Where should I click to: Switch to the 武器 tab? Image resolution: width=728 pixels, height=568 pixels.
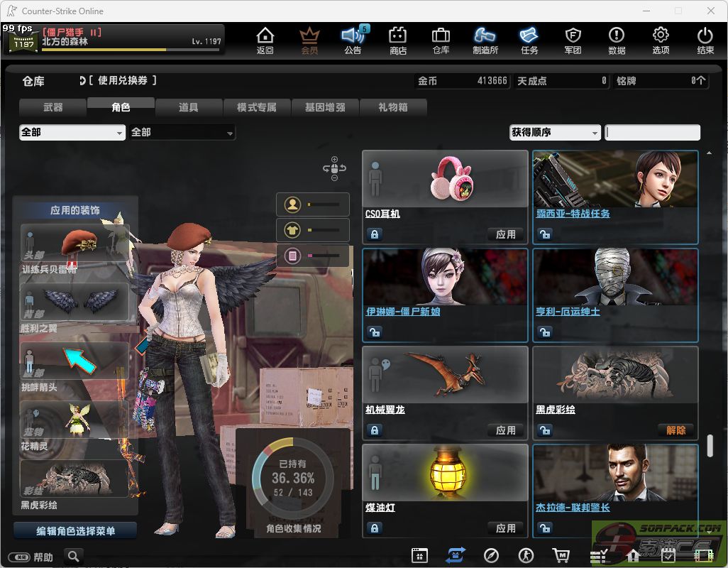(53, 107)
